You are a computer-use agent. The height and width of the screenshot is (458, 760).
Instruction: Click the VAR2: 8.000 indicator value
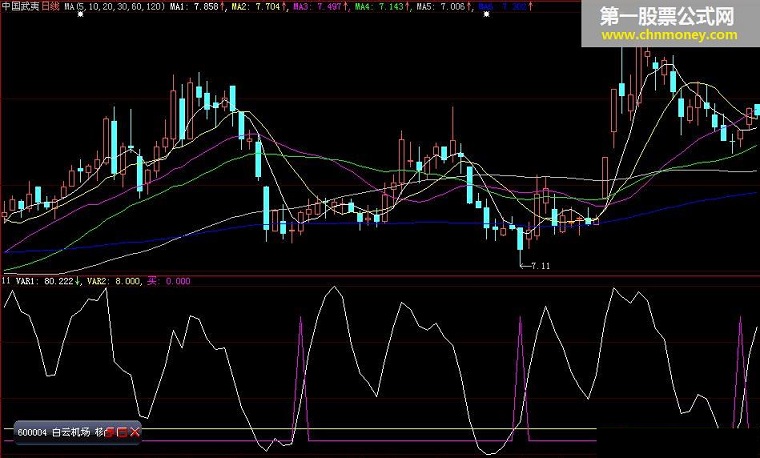pyautogui.click(x=113, y=281)
